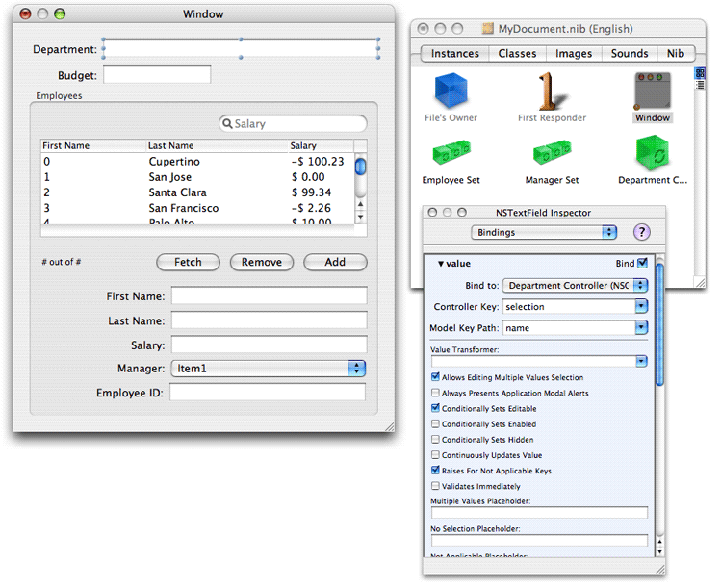Click the No Selection Placeholder field
The height and width of the screenshot is (588, 721).
point(539,540)
